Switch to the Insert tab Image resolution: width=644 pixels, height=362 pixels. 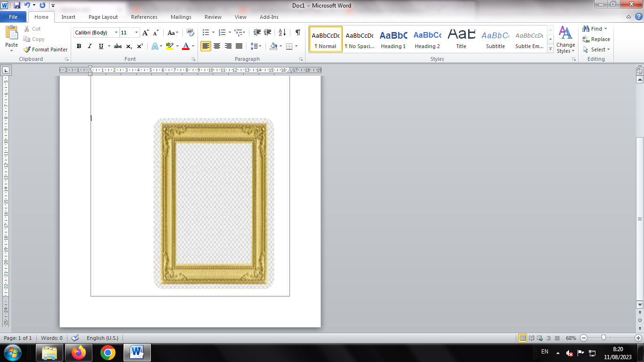point(68,17)
